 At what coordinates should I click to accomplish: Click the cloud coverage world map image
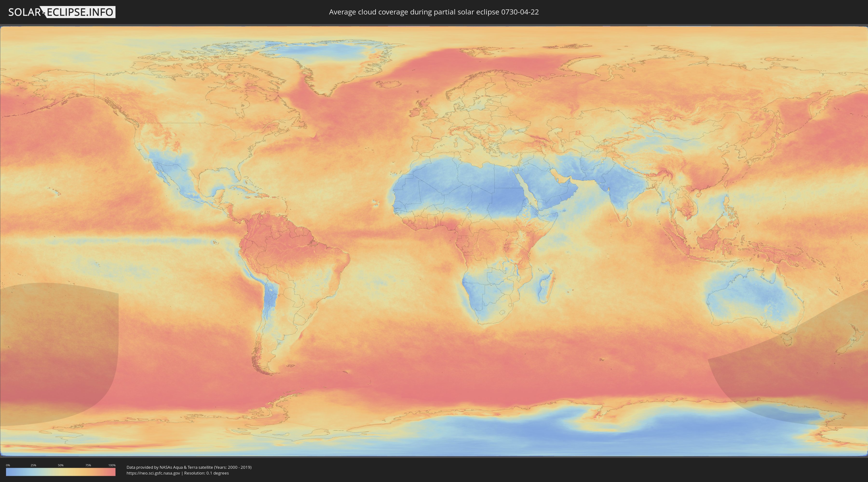pos(434,241)
